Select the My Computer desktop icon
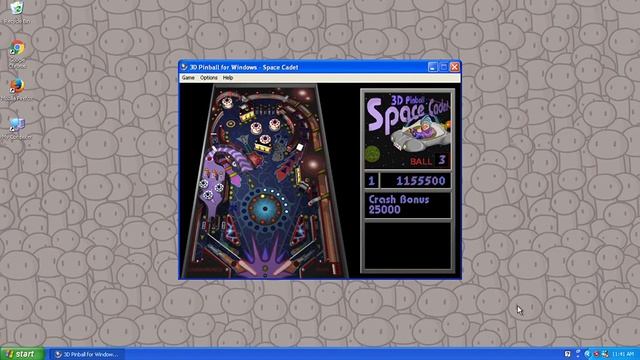 [17, 129]
